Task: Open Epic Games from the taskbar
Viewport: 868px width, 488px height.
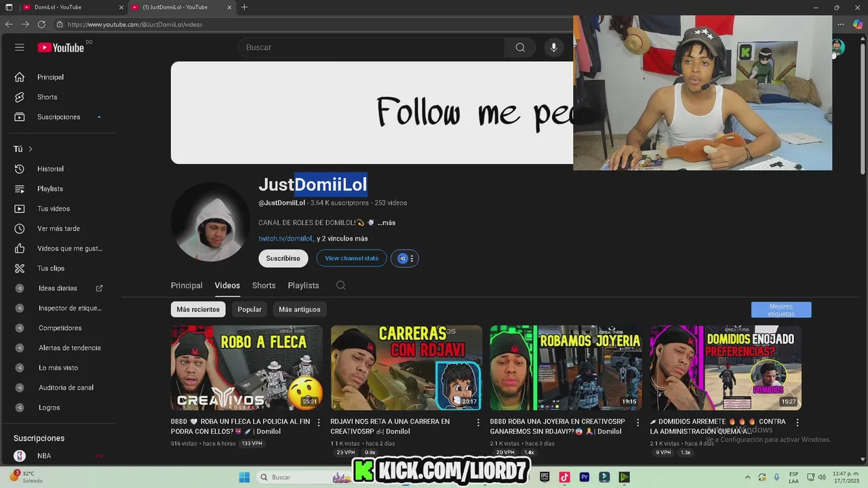Action: tap(544, 477)
